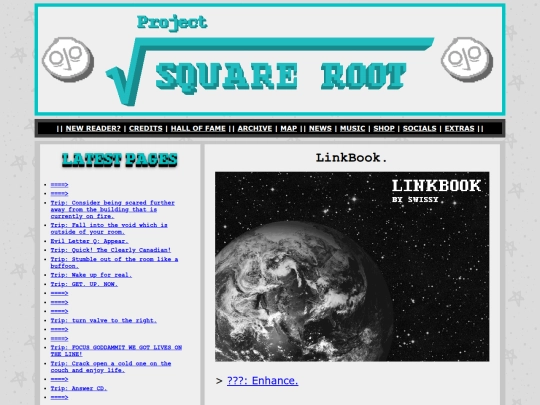540x405 pixels.
Task: Click the right face mascot icon in banner
Action: coord(467,59)
